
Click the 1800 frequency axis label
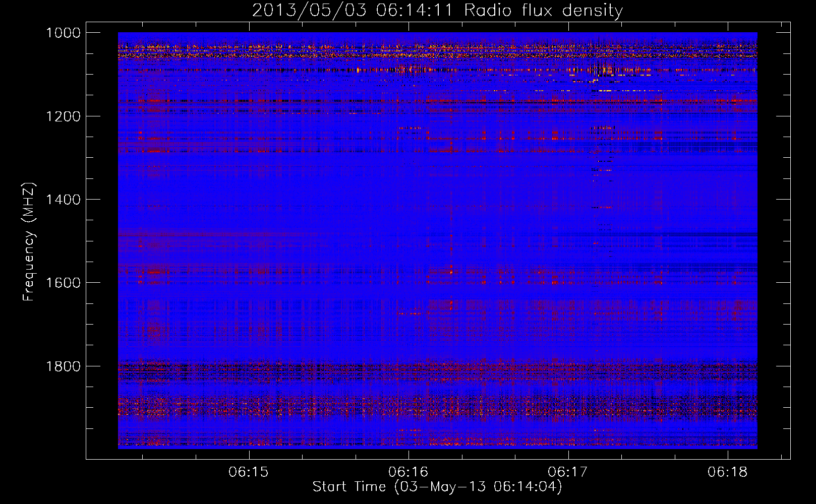coord(63,365)
